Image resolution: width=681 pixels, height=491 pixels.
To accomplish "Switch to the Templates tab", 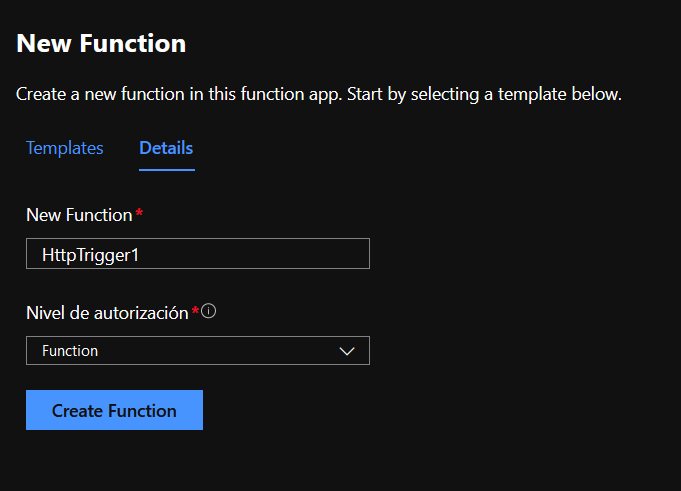I will tap(65, 148).
